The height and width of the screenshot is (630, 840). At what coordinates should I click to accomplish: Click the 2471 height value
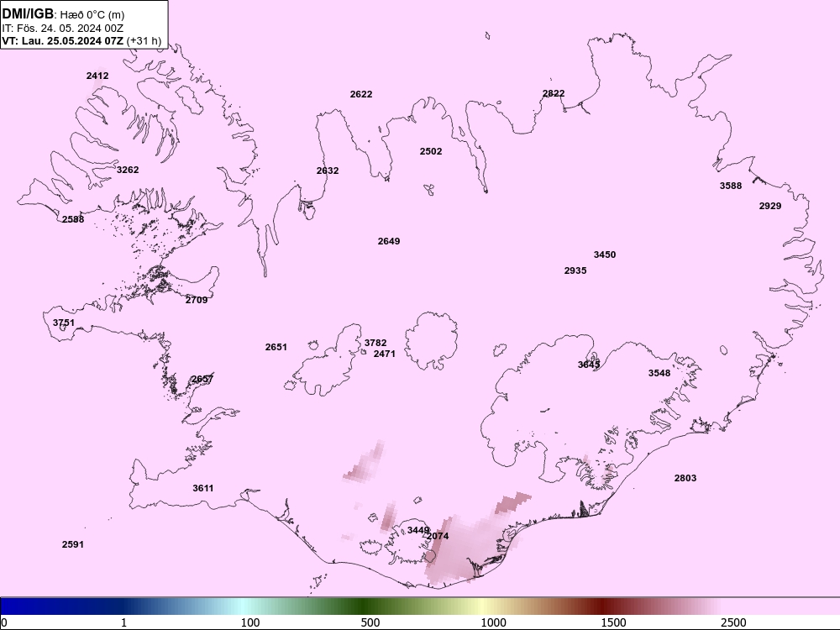(x=384, y=354)
